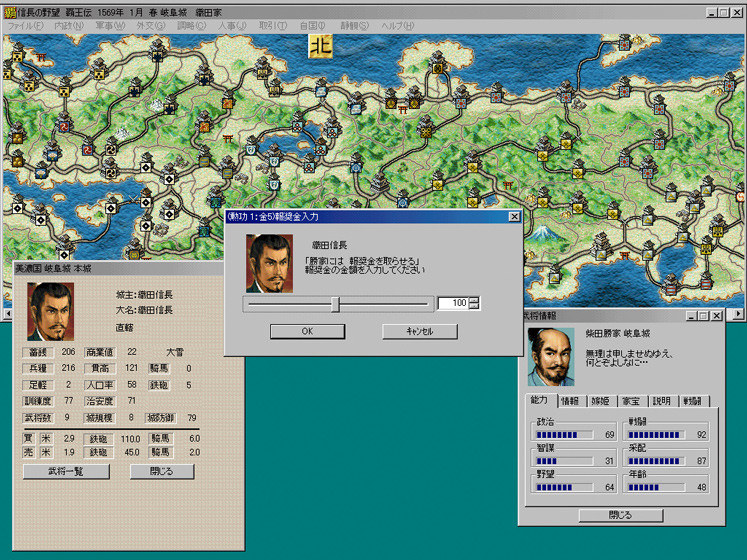Switch to the 説明 tab

tap(661, 401)
